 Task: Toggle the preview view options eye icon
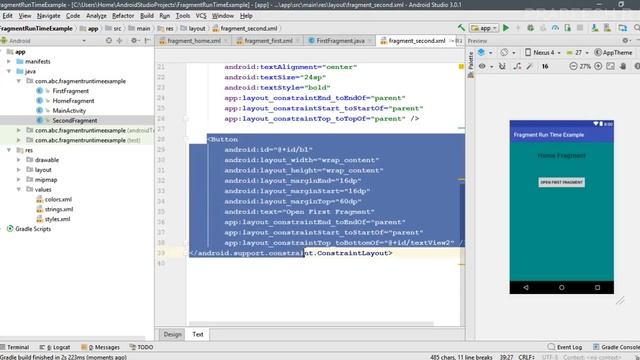[x=482, y=66]
